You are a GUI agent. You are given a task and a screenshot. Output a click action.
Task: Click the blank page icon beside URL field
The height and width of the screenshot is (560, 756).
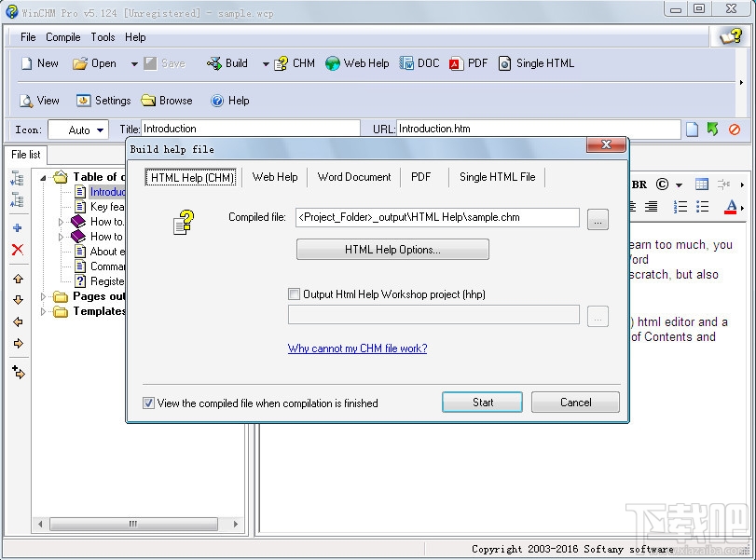pyautogui.click(x=692, y=130)
